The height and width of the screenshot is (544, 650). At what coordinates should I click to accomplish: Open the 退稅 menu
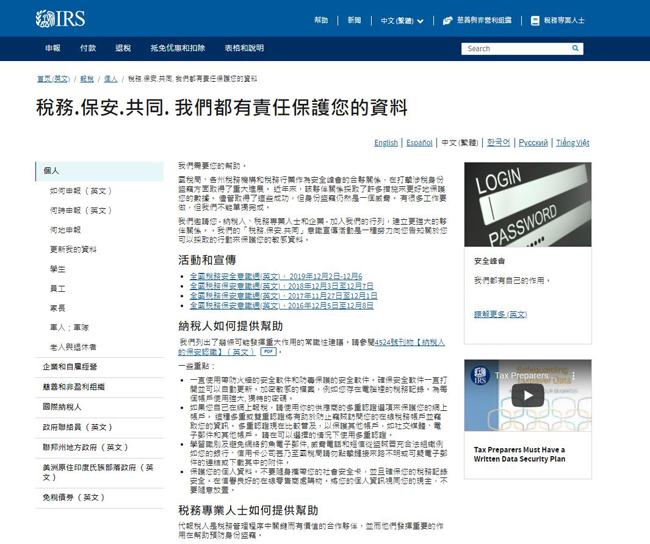(x=123, y=48)
